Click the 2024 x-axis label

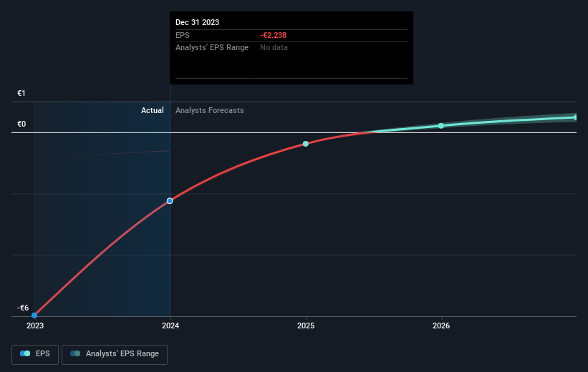170,326
